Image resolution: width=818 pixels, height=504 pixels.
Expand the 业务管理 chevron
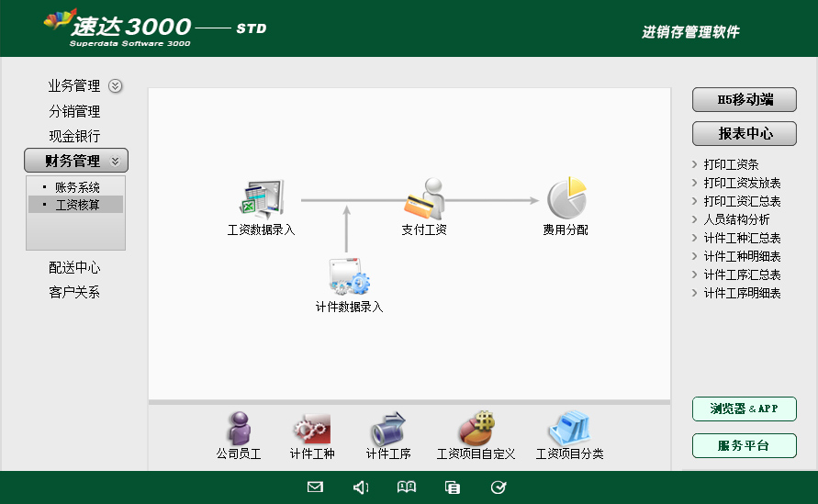tap(116, 86)
